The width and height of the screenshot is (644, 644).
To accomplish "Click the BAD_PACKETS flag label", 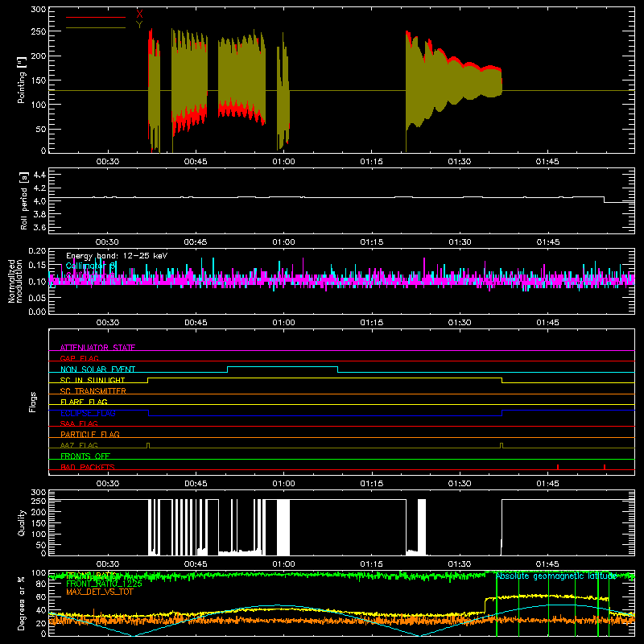I will point(88,467).
